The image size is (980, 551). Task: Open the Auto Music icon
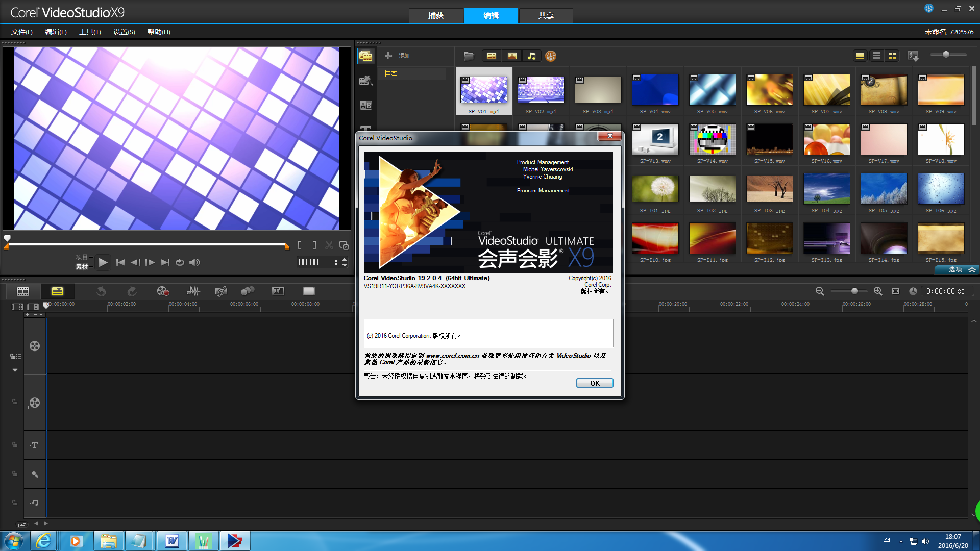point(221,291)
